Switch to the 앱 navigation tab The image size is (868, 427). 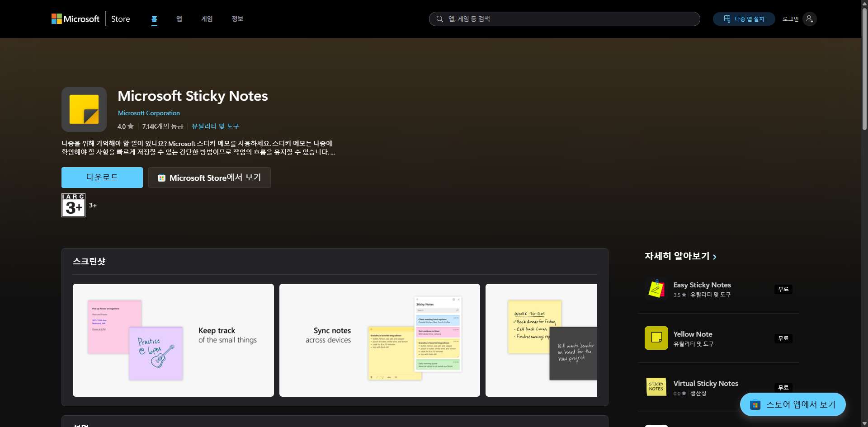coord(179,19)
